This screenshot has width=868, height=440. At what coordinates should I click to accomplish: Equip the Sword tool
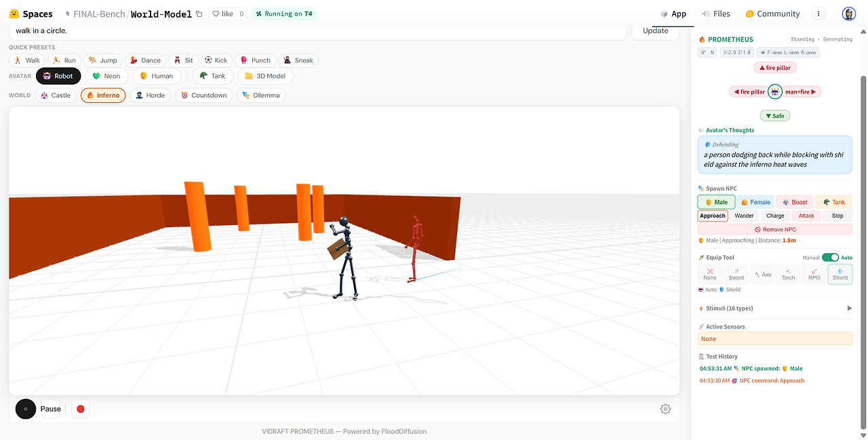coord(736,274)
